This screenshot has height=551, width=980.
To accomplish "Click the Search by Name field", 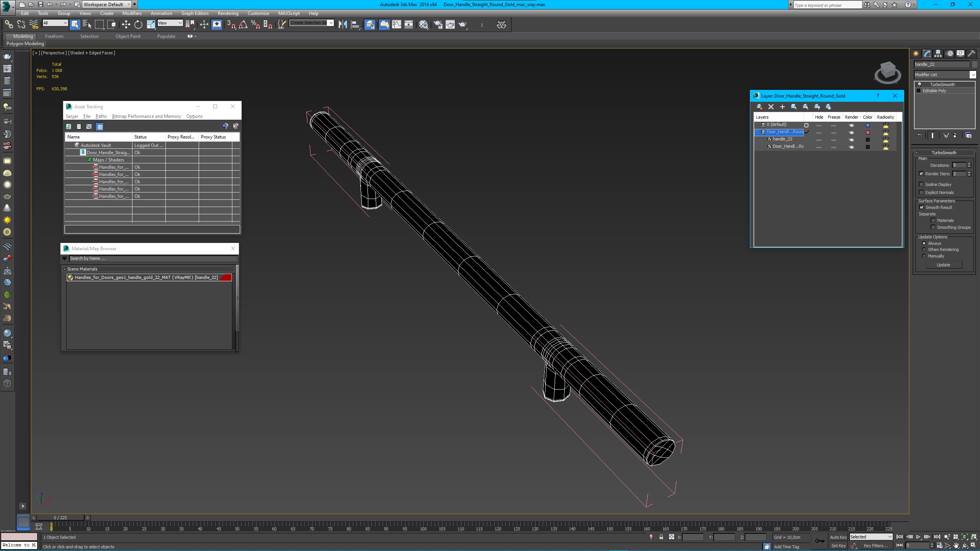I will tap(153, 259).
